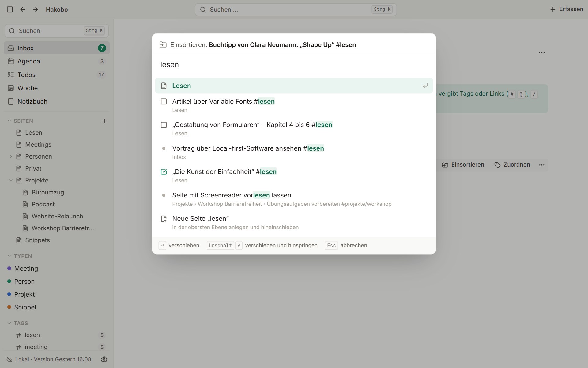Viewport: 588px width, 368px height.
Task: Click the Einsortieren dialog header icon
Action: (163, 45)
